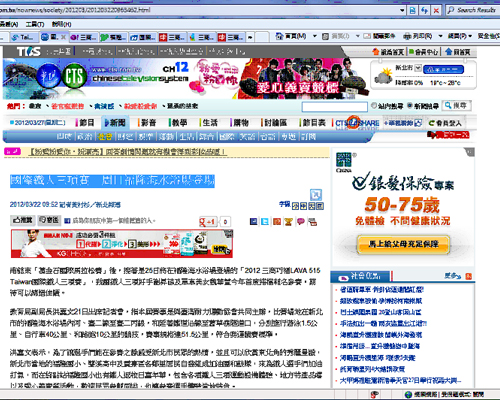Click the RSS icon in society news panel
500x400 pixels.
click(x=469, y=276)
